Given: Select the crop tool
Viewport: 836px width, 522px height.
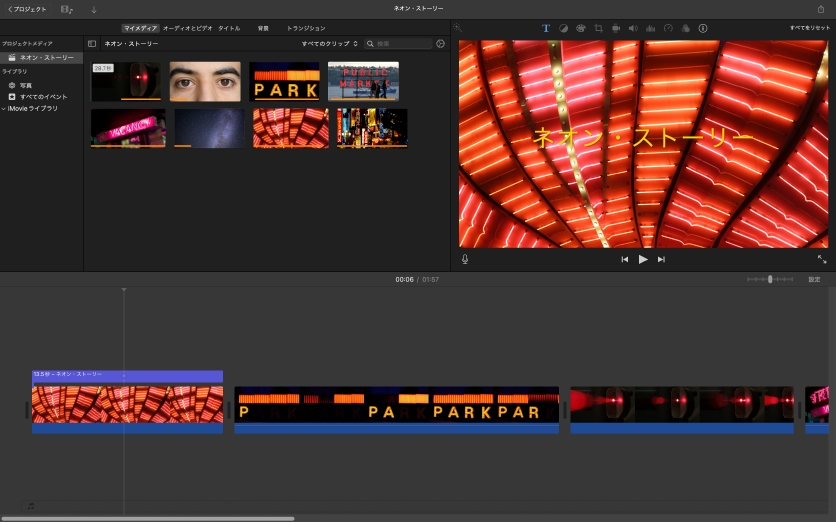Looking at the screenshot, I should 598,28.
